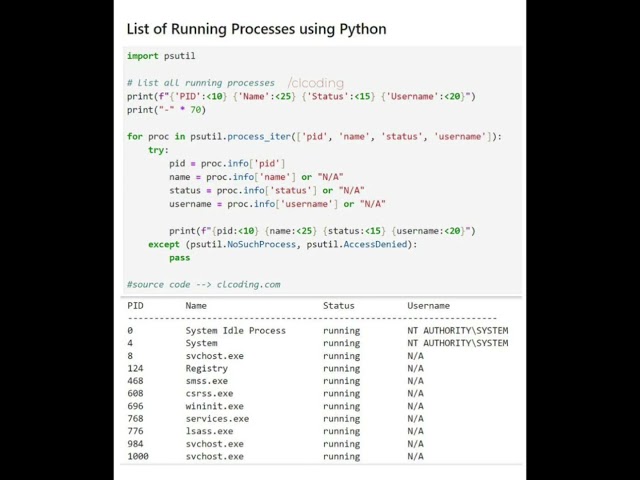Screen dimensions: 640x480
Task: Click the line pid = proc.info['pid']
Action: [x=227, y=163]
